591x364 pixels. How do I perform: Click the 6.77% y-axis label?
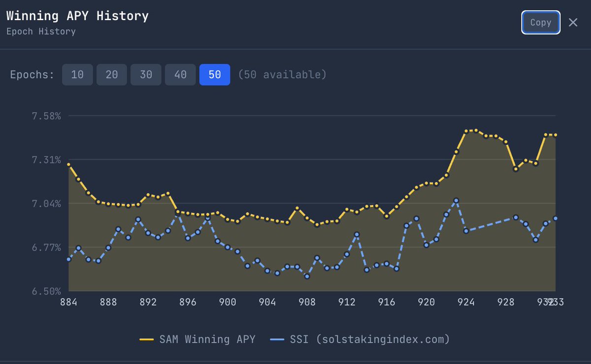pyautogui.click(x=46, y=247)
